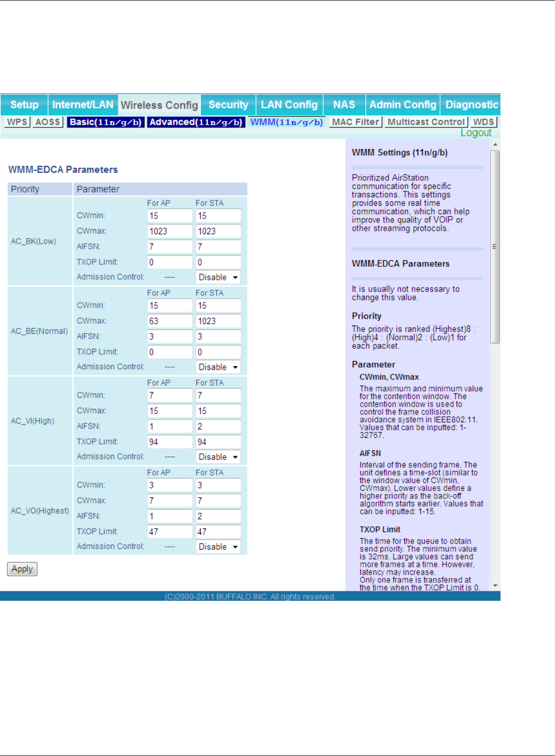This screenshot has width=555, height=756.
Task: Open AC_BE(Normal) Admission Control dropdown
Action: click(219, 367)
